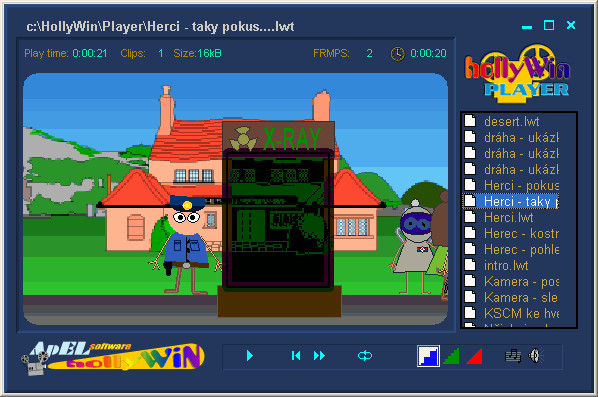The width and height of the screenshot is (598, 397).
Task: Open Herci.lwt in the playlist
Action: pos(508,217)
